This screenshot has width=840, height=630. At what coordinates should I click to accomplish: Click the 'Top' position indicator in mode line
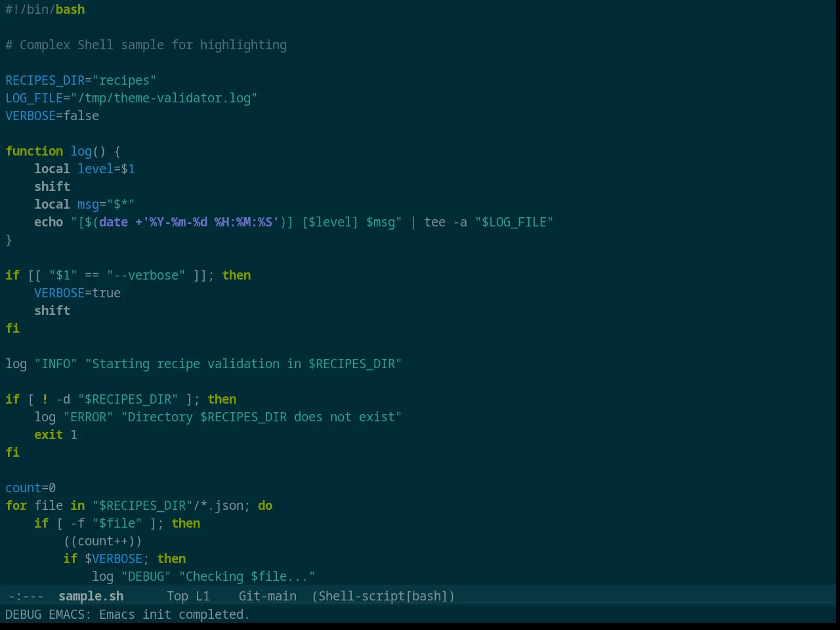(x=177, y=596)
